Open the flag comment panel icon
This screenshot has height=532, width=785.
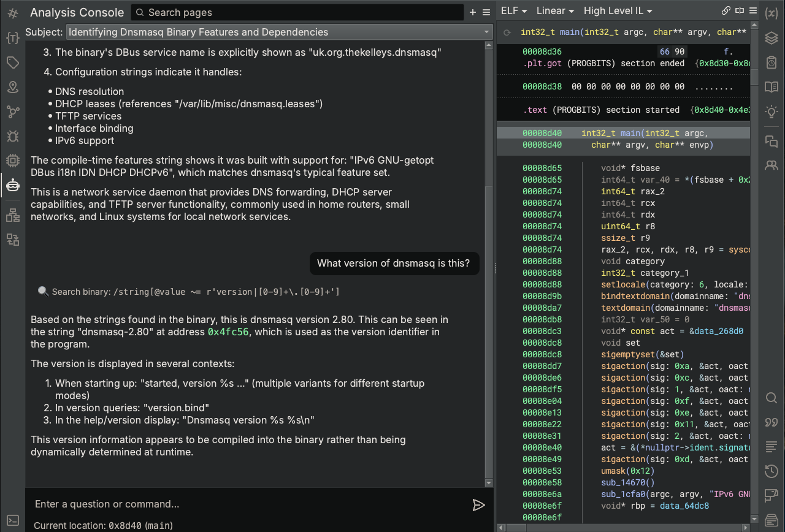[x=772, y=495]
